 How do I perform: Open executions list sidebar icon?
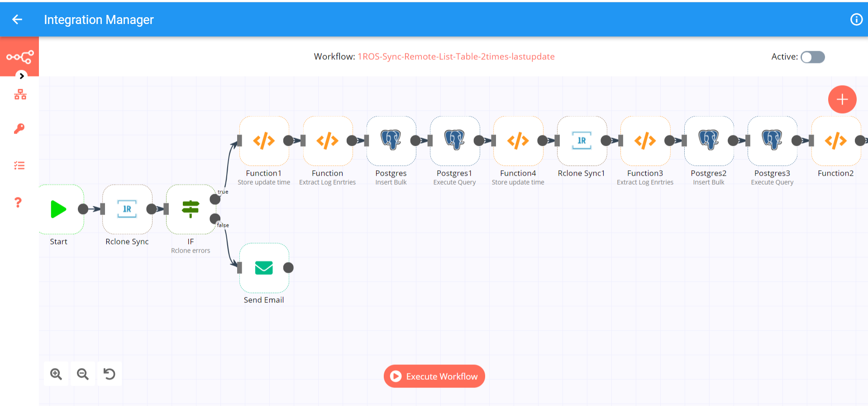click(x=19, y=166)
